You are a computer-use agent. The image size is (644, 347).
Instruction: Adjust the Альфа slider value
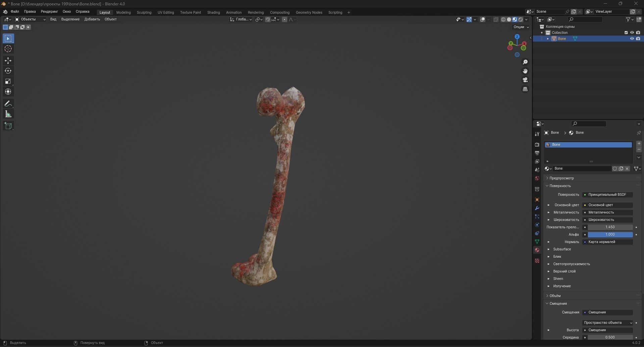click(610, 234)
